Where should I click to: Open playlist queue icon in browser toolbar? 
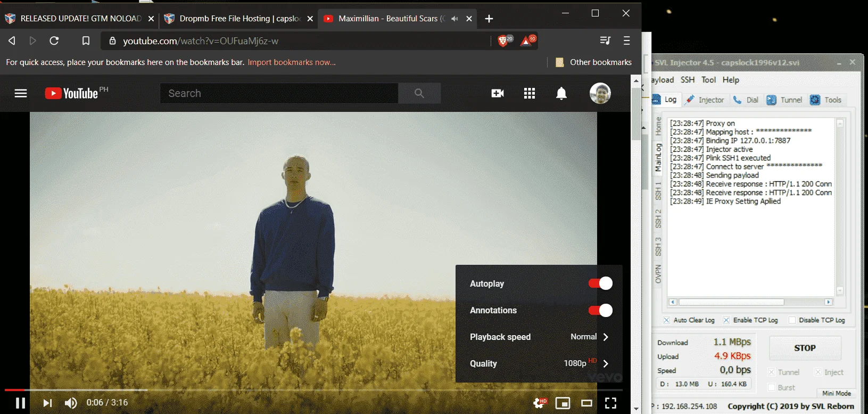click(x=605, y=40)
